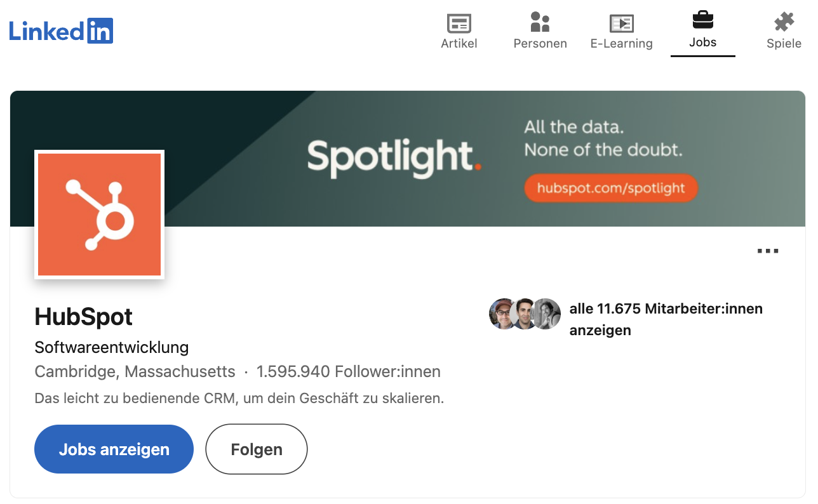This screenshot has width=818, height=504.
Task: Open the three-dot more options menu
Action: (768, 251)
